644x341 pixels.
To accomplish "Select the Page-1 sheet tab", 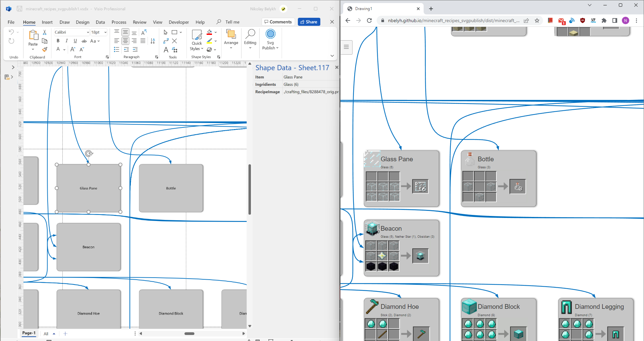I will click(29, 333).
